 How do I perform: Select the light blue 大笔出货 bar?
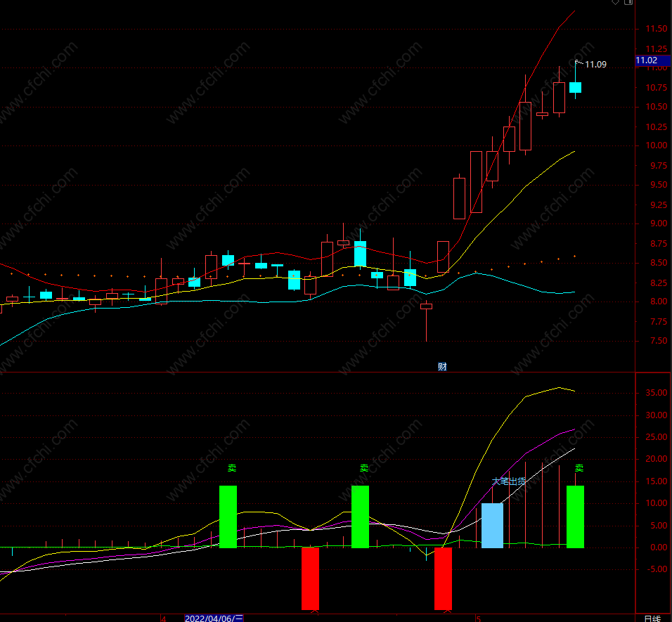point(492,526)
